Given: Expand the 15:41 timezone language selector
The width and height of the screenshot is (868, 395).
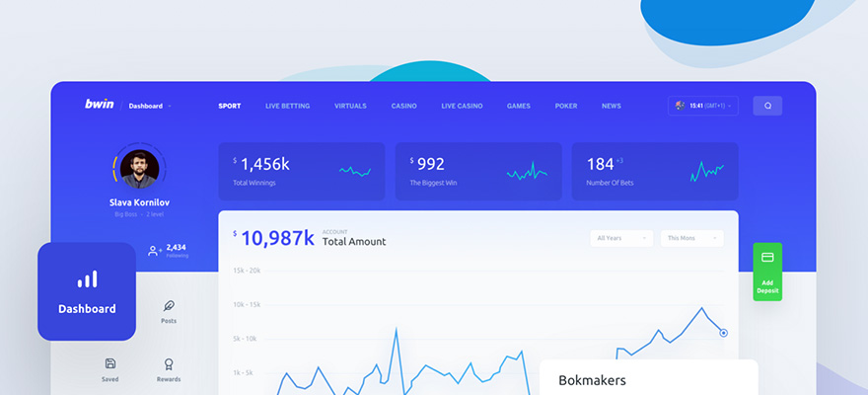Looking at the screenshot, I should coord(703,106).
